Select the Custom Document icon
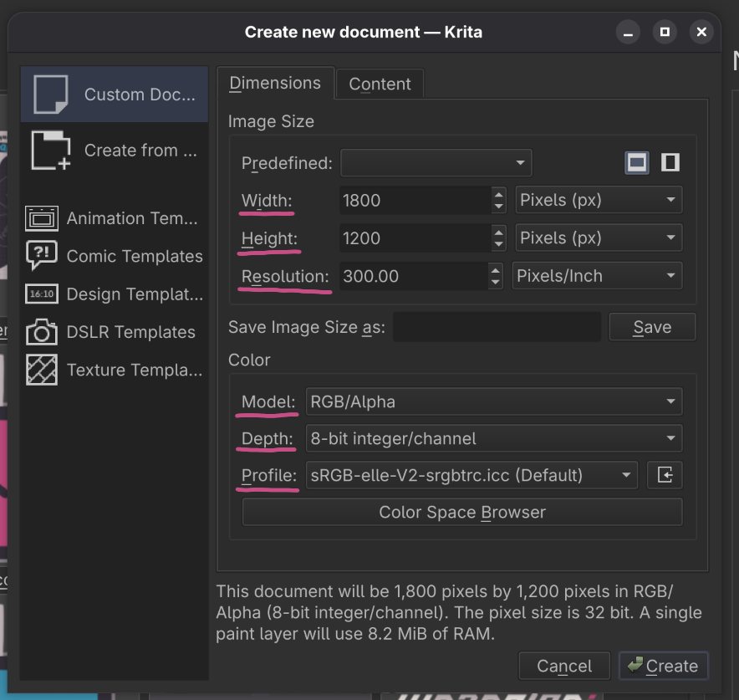Viewport: 739px width, 700px height. pos(50,95)
